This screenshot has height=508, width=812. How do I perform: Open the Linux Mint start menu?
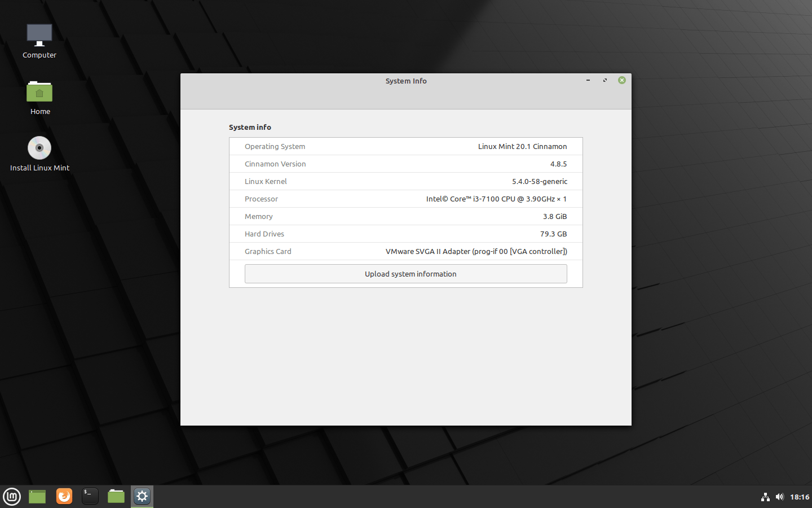tap(12, 496)
